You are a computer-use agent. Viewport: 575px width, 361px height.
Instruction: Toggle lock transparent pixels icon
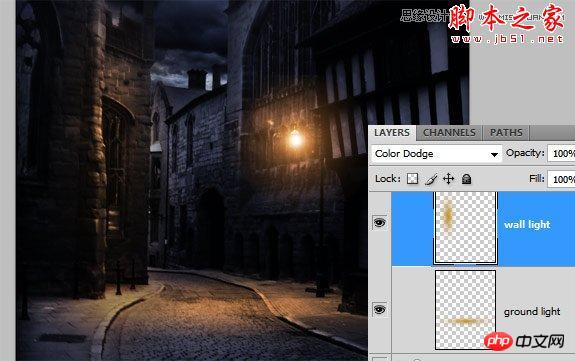pyautogui.click(x=413, y=179)
